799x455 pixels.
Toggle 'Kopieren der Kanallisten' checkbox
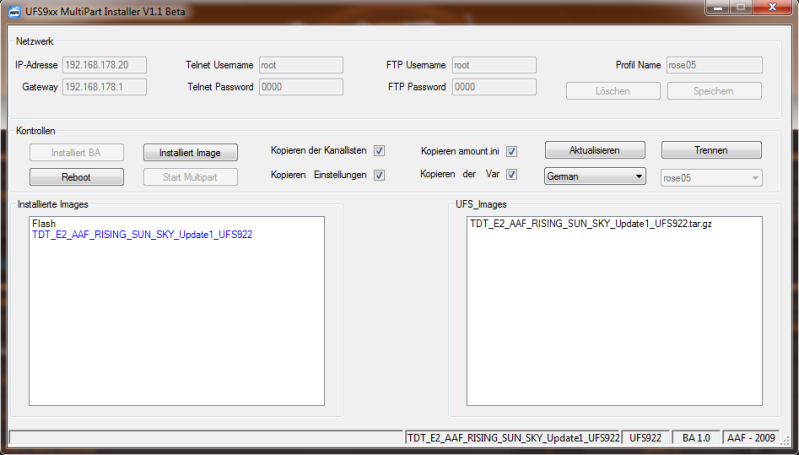click(x=379, y=151)
